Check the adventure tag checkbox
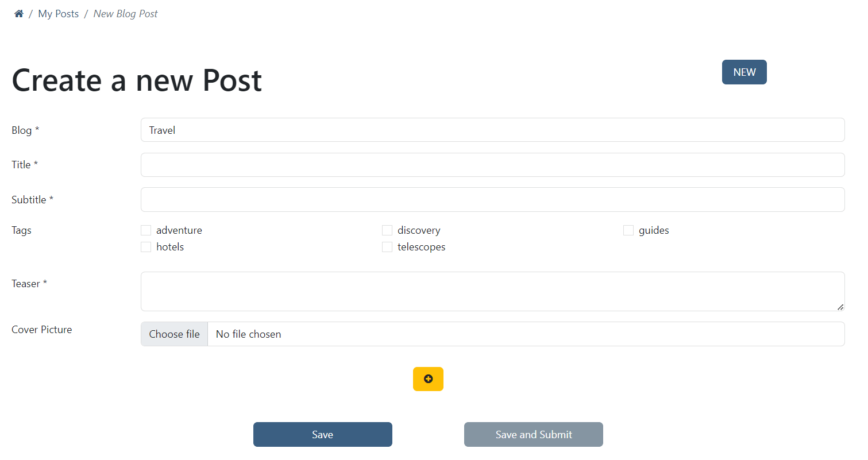Image resolution: width=868 pixels, height=460 pixels. click(146, 230)
